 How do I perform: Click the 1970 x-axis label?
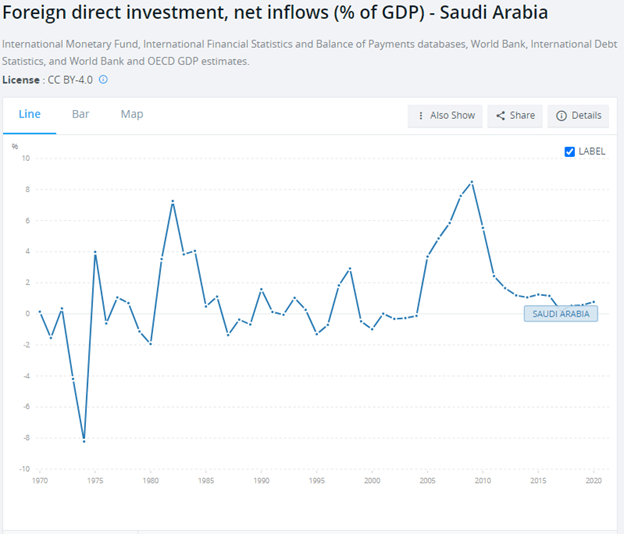point(40,481)
